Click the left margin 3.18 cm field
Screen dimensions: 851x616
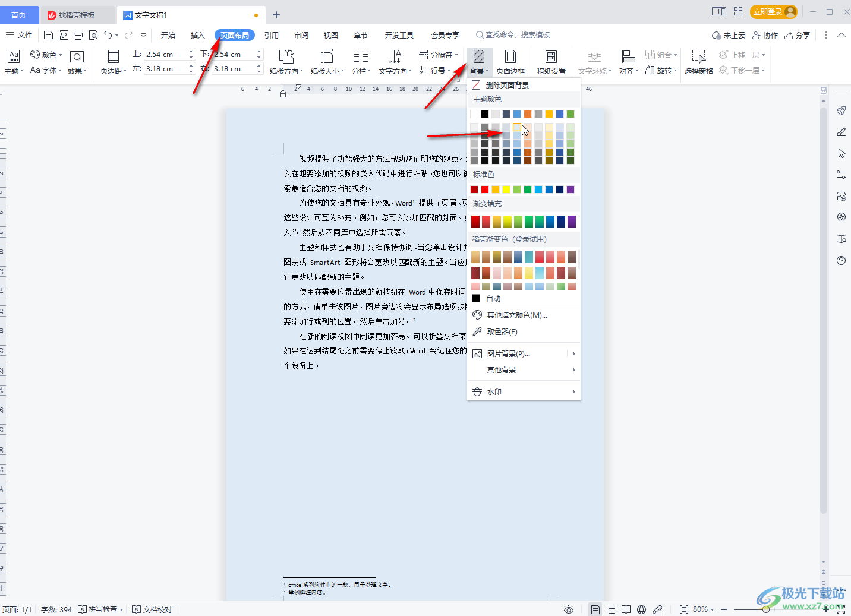(169, 69)
